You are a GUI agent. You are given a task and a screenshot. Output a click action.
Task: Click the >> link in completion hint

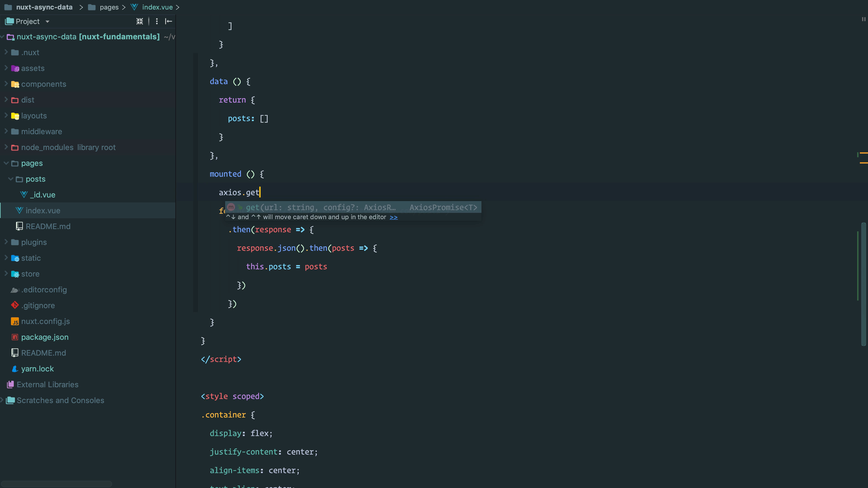(394, 217)
